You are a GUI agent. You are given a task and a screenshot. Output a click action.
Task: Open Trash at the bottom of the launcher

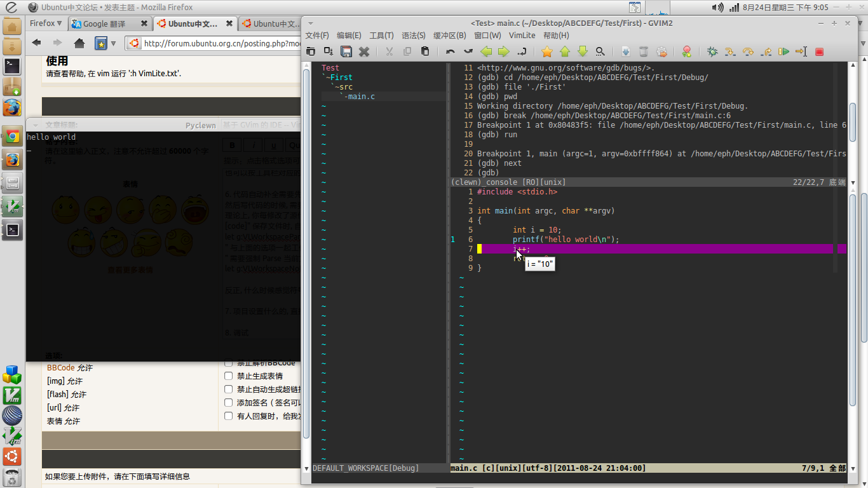pyautogui.click(x=12, y=477)
